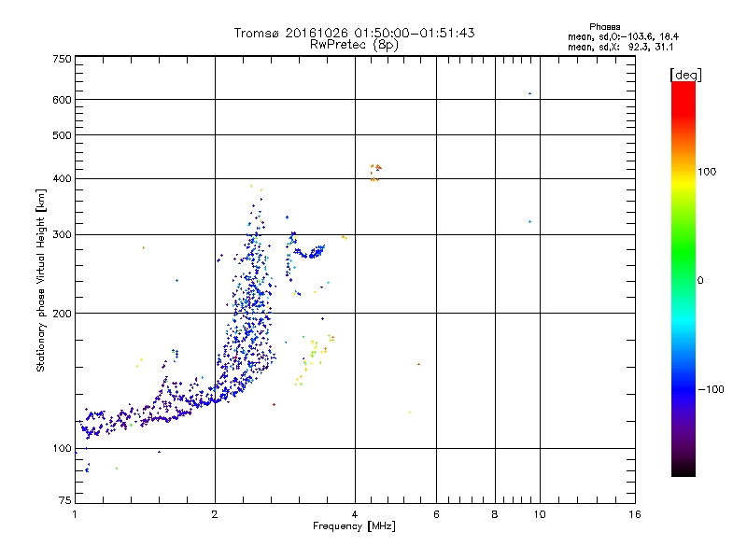Click the '-100' colorbar tick label
This screenshot has height=560, width=747.
[x=711, y=389]
